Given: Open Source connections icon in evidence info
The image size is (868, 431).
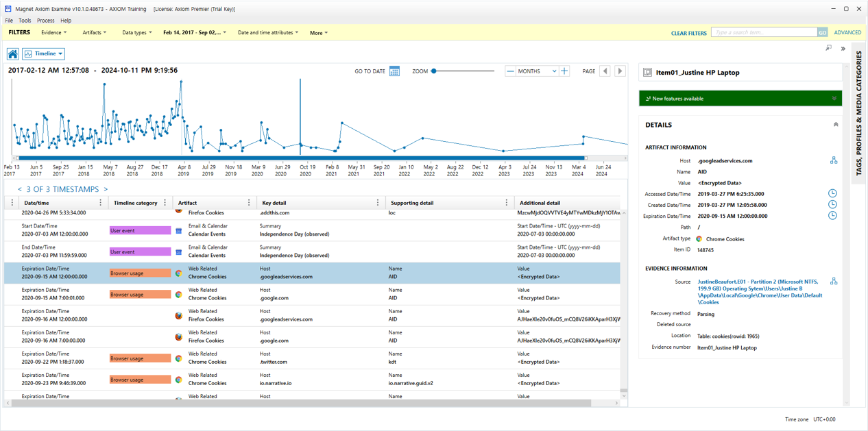Looking at the screenshot, I should coord(833,282).
